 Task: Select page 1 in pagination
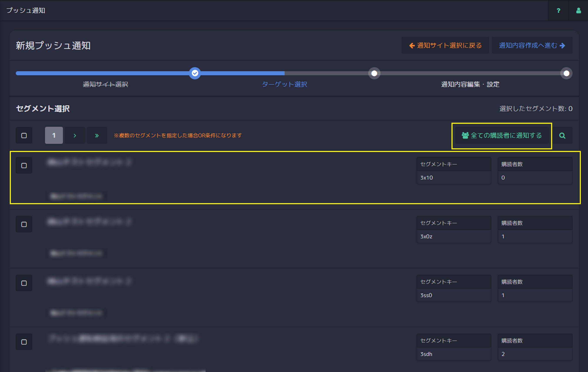(54, 136)
